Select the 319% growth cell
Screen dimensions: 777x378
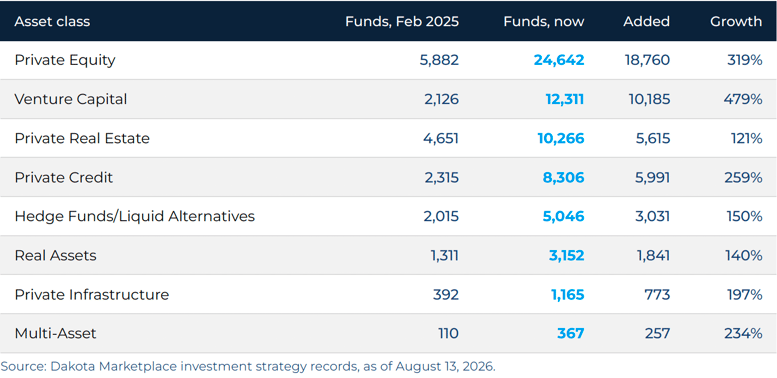(x=744, y=60)
